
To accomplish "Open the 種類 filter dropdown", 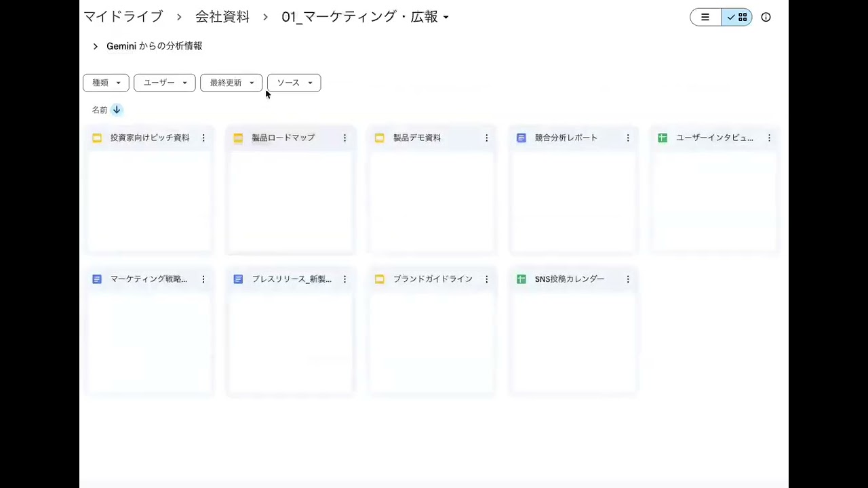I will [106, 83].
